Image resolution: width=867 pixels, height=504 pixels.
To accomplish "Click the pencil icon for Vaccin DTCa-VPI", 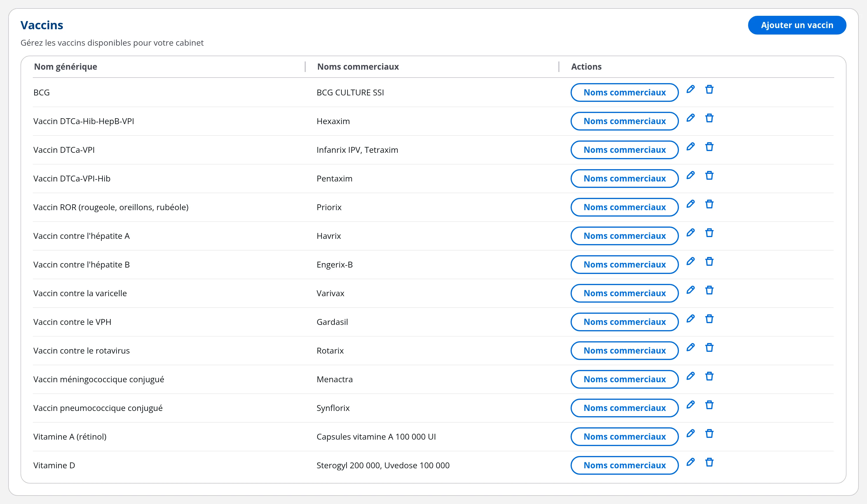I will [x=690, y=147].
